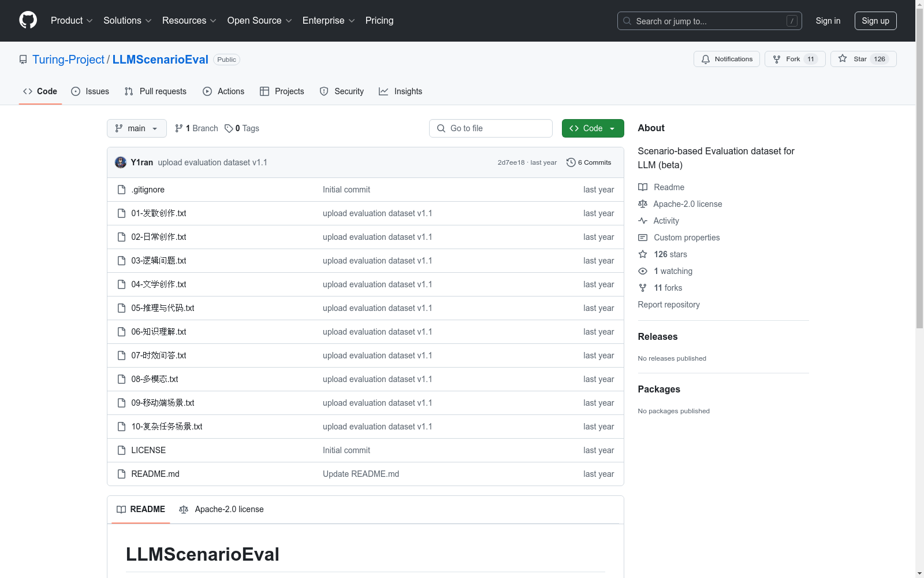Open the Security tab

click(x=342, y=91)
